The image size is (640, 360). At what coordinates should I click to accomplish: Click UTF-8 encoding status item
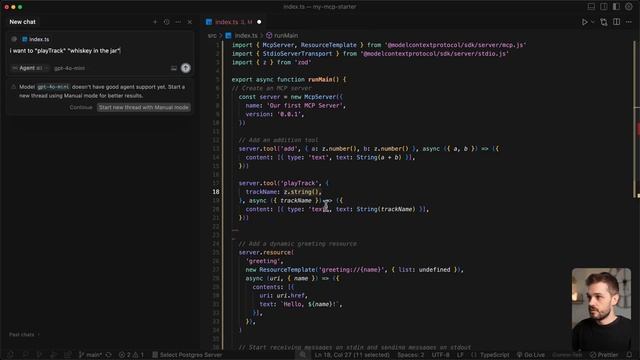pos(440,355)
